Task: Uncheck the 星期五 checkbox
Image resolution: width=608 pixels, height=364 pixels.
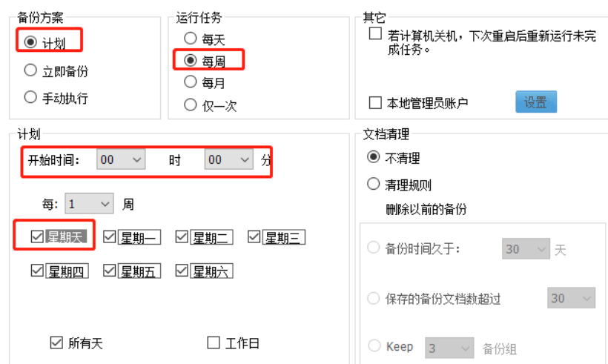Action: (110, 271)
